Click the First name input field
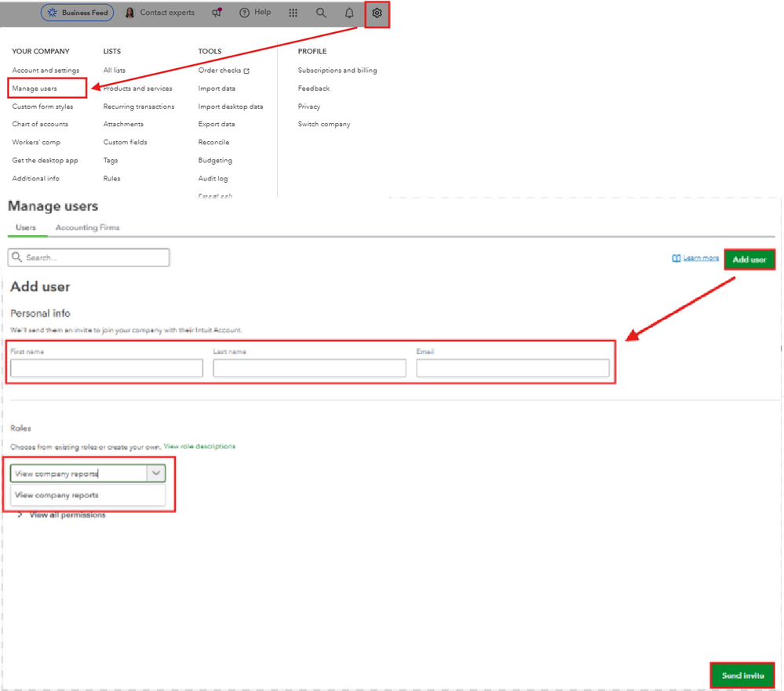 [x=107, y=368]
